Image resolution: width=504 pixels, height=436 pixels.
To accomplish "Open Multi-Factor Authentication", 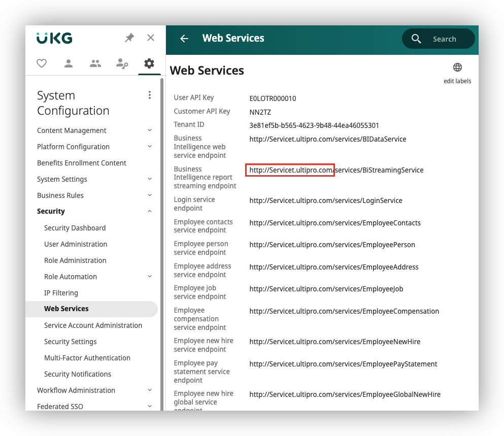I will (x=87, y=358).
